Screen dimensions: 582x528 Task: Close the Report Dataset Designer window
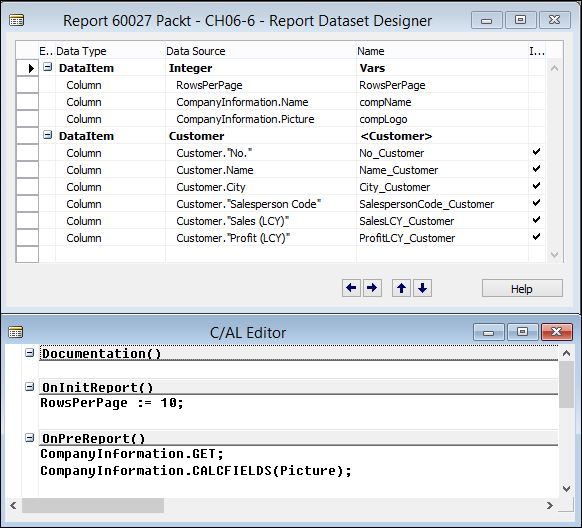coord(555,20)
